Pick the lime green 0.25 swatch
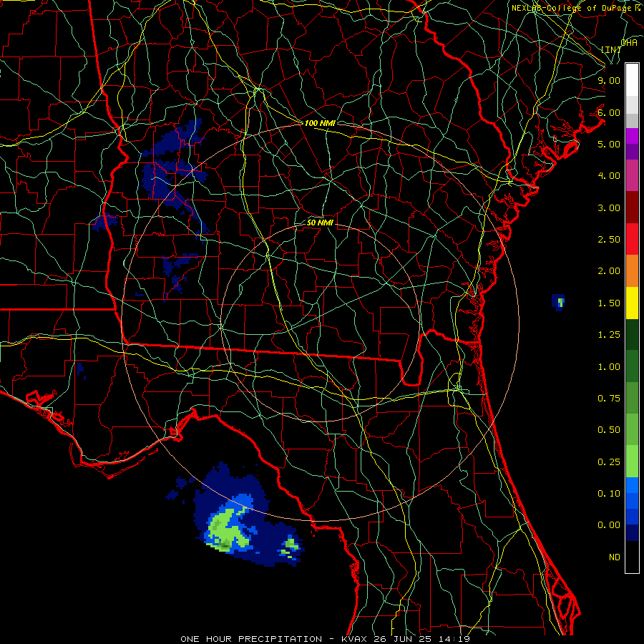Image resolution: width=644 pixels, height=644 pixels. pos(632,462)
